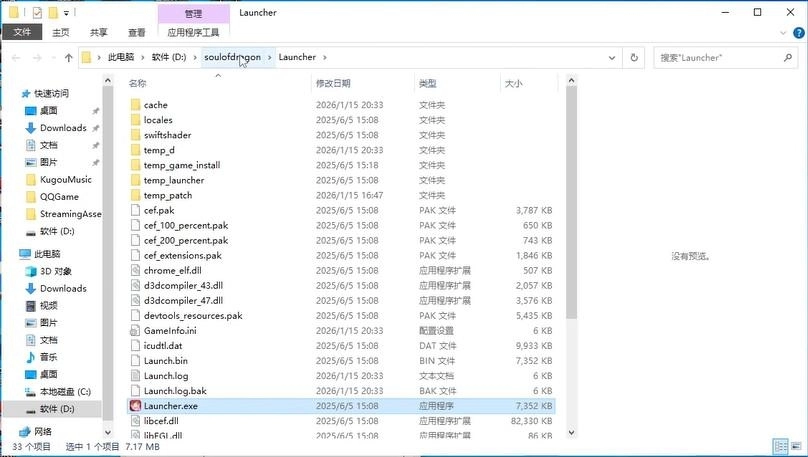Click the 管理 contextual tab
Image resolution: width=808 pixels, height=457 pixels.
(194, 14)
